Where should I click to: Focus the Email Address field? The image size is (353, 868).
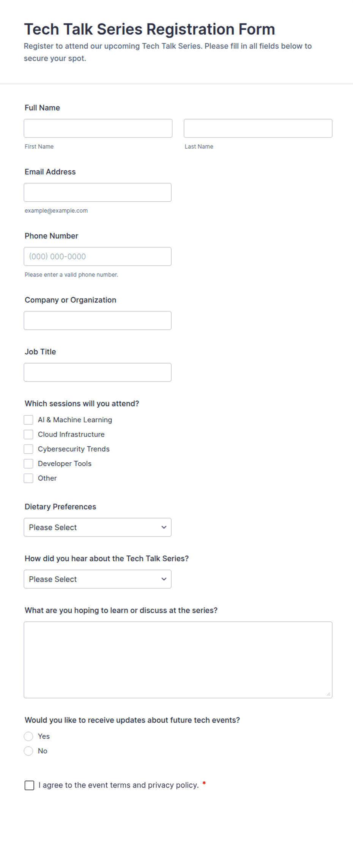coord(98,193)
